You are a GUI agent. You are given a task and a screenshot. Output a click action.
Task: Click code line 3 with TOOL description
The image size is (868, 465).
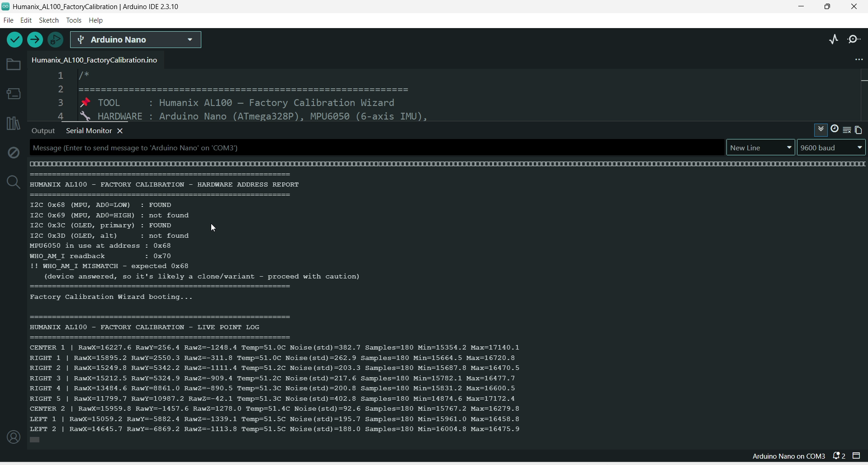tap(237, 103)
